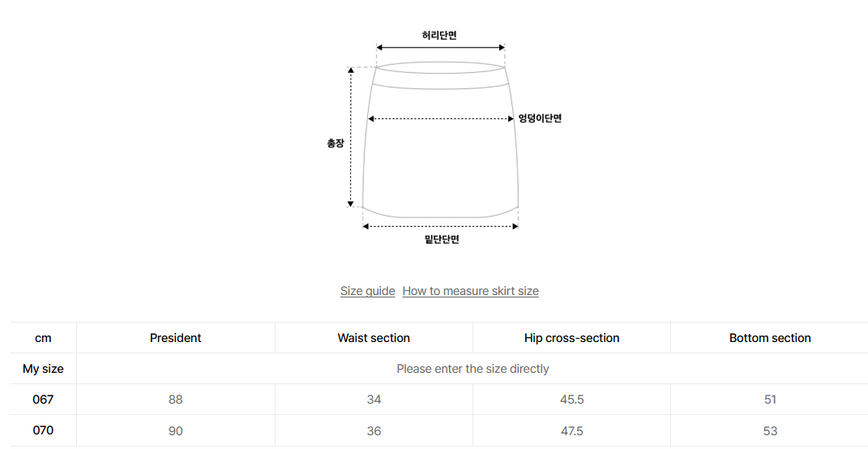Click the skirt measurement diagram

click(443, 137)
